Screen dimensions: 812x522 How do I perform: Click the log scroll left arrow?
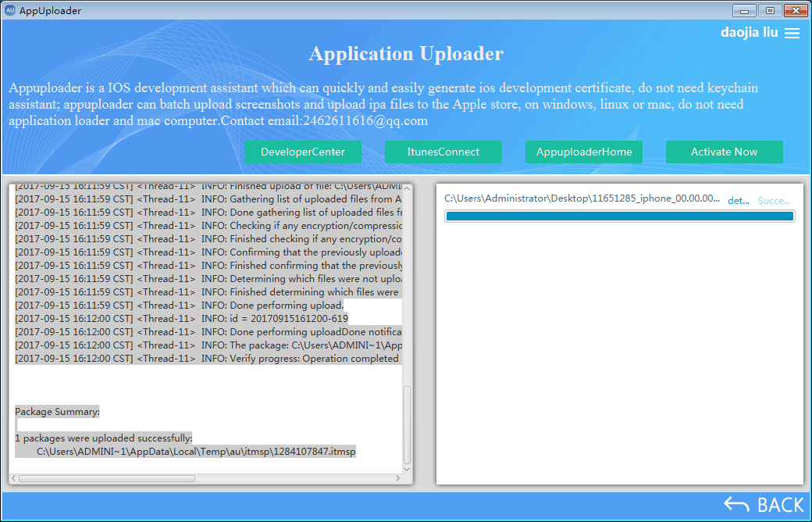13,478
